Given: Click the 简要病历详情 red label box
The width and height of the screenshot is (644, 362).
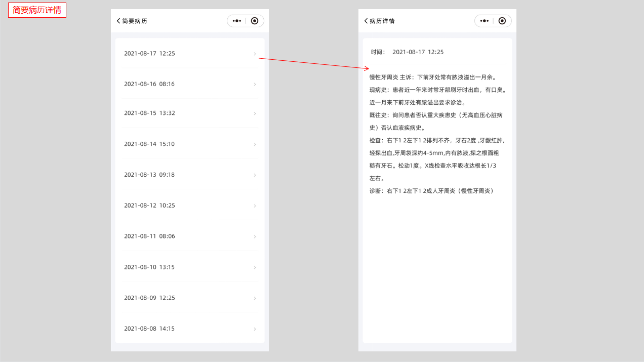Looking at the screenshot, I should pos(37,10).
